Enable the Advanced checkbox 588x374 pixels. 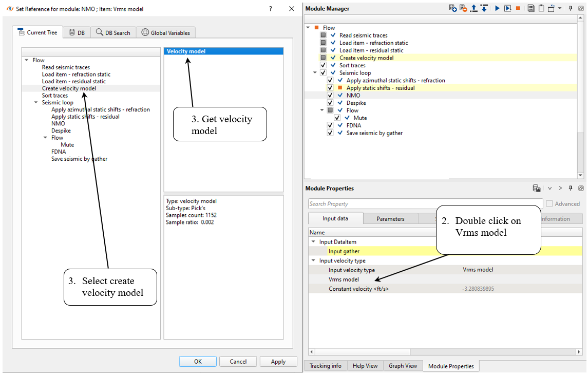pyautogui.click(x=549, y=204)
